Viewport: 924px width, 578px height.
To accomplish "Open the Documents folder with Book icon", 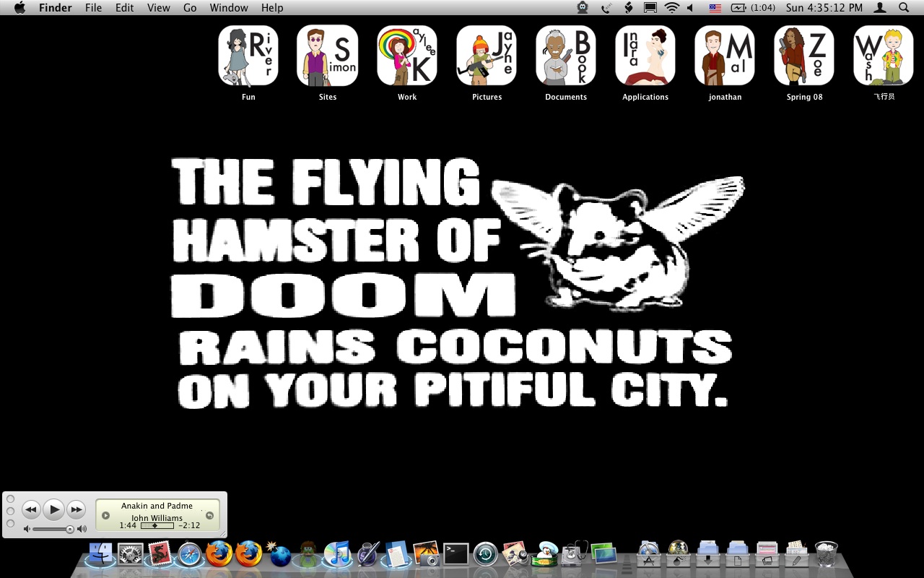I will pos(566,56).
